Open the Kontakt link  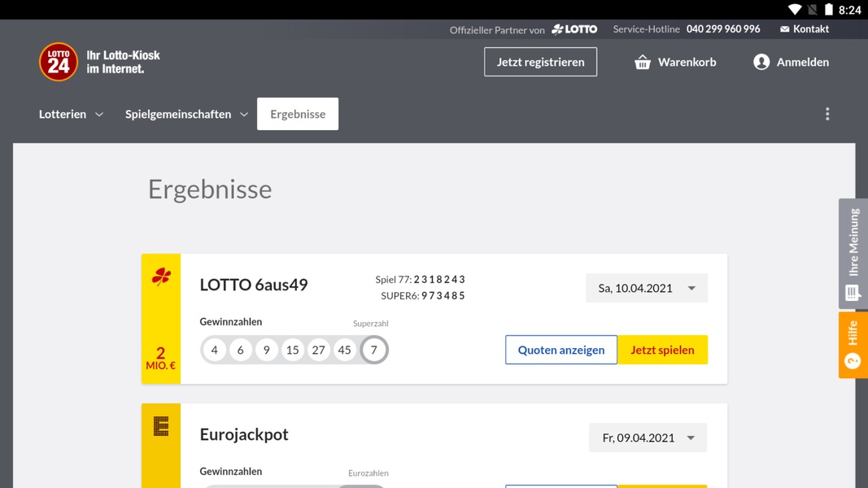(x=811, y=29)
